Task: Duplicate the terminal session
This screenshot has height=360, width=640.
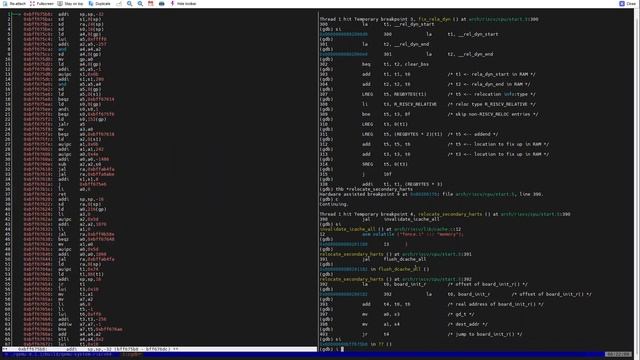Action: (x=99, y=3)
